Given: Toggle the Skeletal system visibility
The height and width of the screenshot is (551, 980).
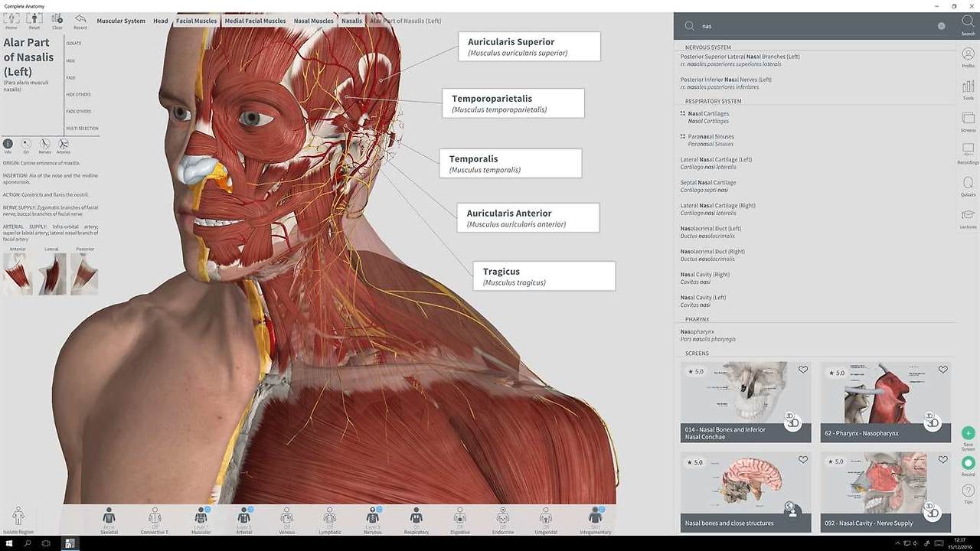Looking at the screenshot, I should (109, 514).
